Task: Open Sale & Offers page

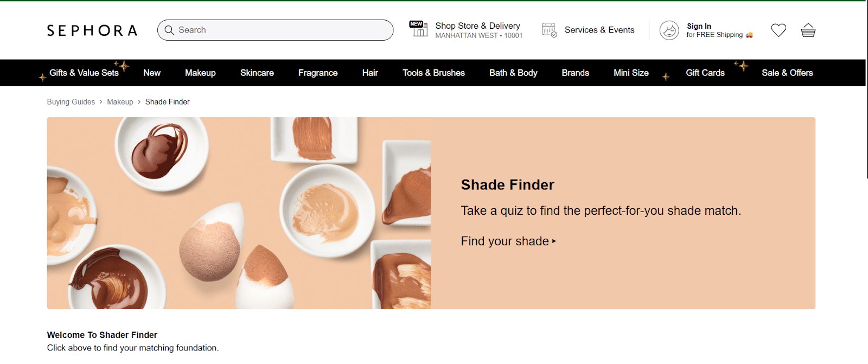Action: tap(787, 73)
